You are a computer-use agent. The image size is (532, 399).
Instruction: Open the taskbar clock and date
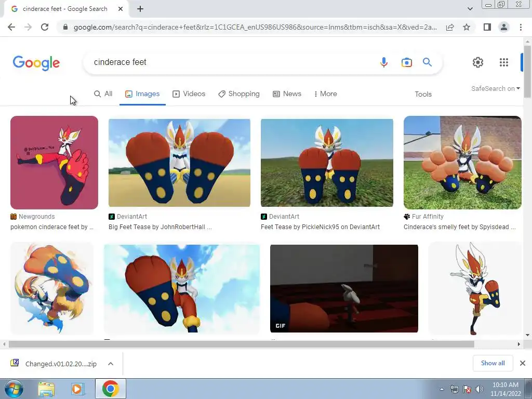505,389
